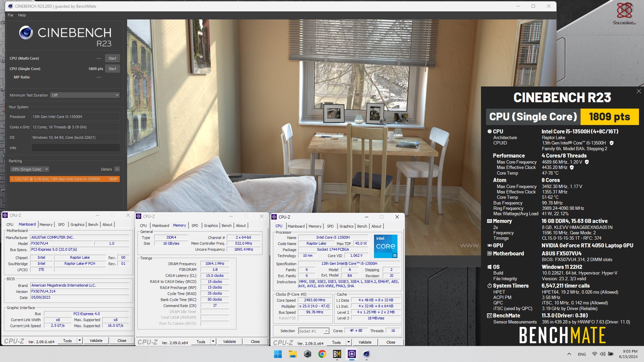Screen dimensions: 644x362
Task: Click Tools button in Memory CPU-Z window
Action: (201, 342)
